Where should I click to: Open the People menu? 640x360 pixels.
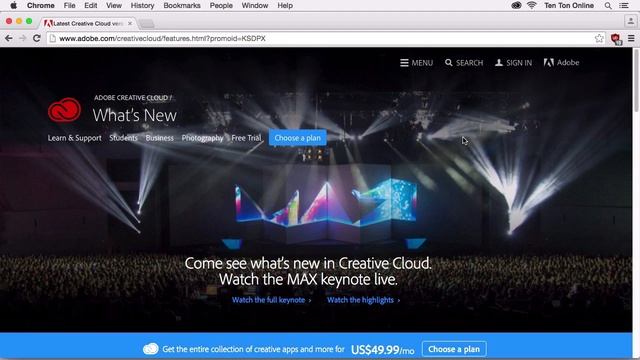[x=221, y=5]
